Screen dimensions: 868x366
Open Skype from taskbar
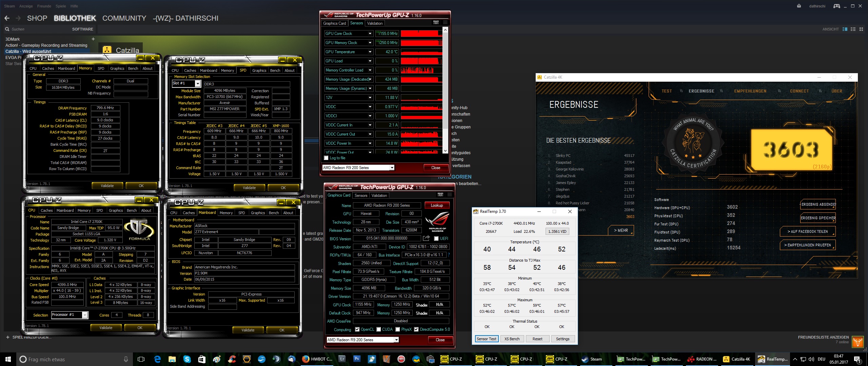(187, 359)
